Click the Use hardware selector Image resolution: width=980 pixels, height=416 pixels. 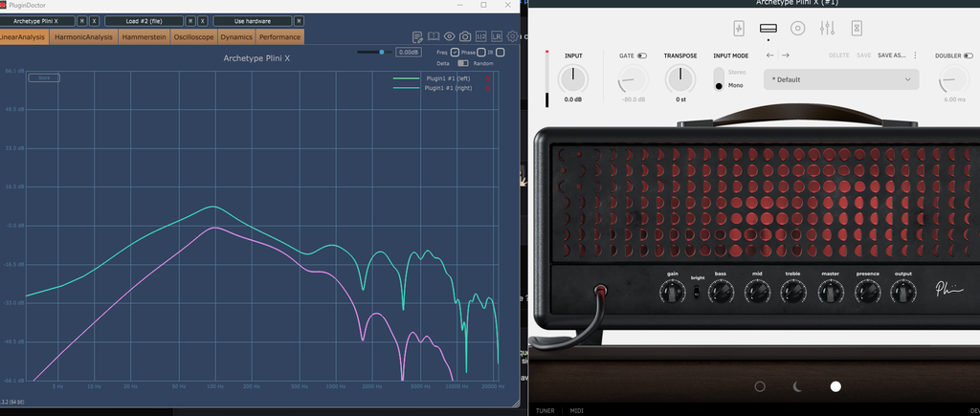252,21
